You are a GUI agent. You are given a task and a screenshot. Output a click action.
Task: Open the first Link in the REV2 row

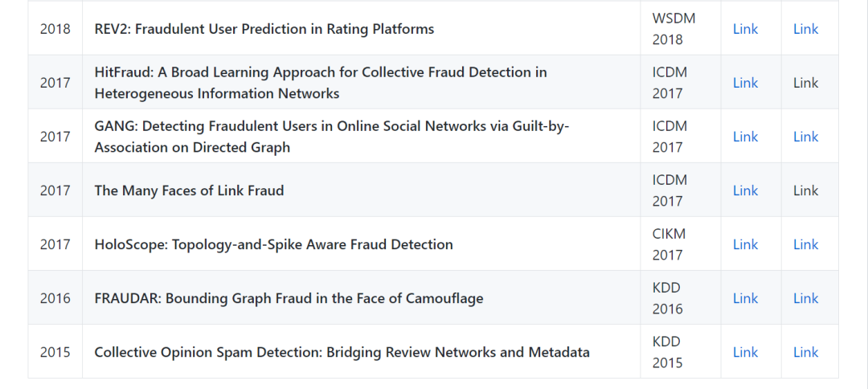point(745,29)
